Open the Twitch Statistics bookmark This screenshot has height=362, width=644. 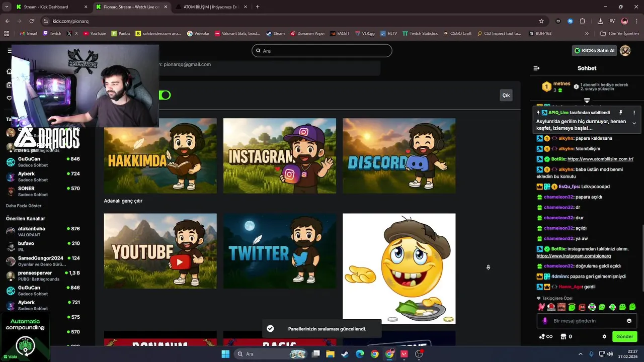[x=420, y=34]
